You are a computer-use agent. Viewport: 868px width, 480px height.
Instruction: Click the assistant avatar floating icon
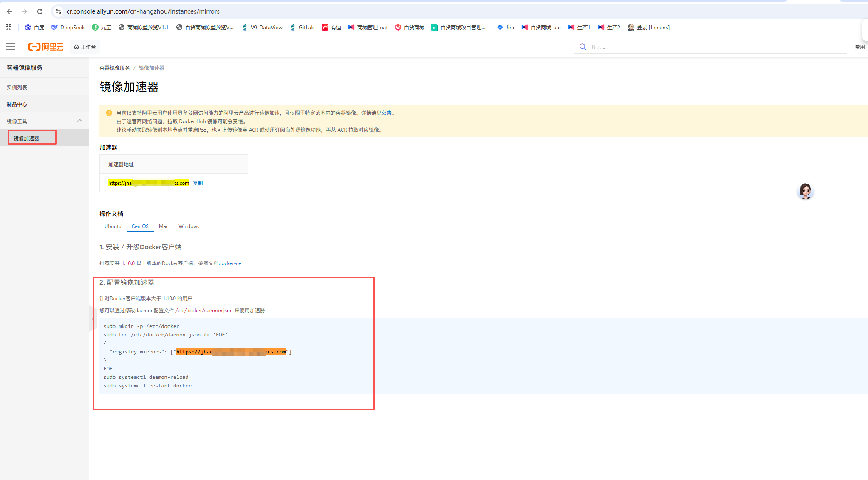(805, 191)
